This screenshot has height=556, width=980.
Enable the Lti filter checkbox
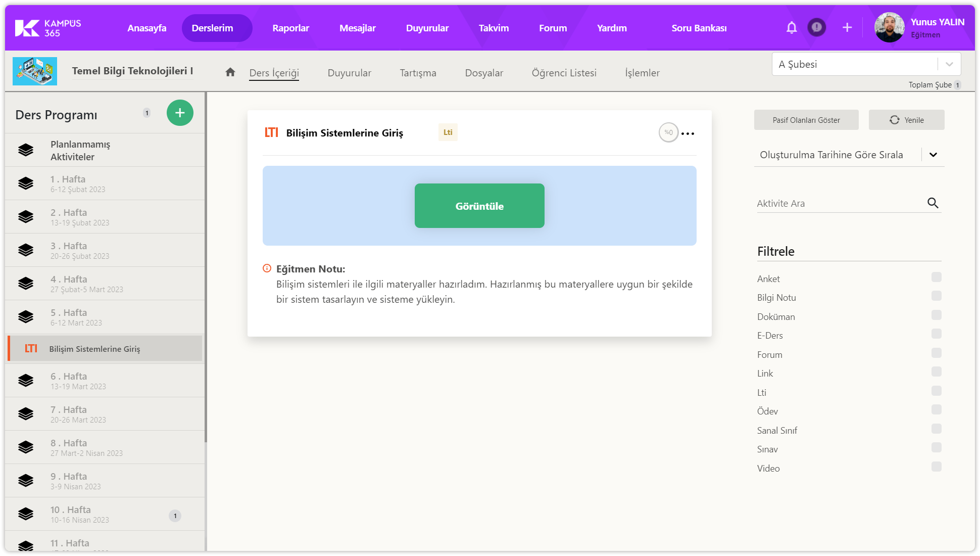coord(936,391)
